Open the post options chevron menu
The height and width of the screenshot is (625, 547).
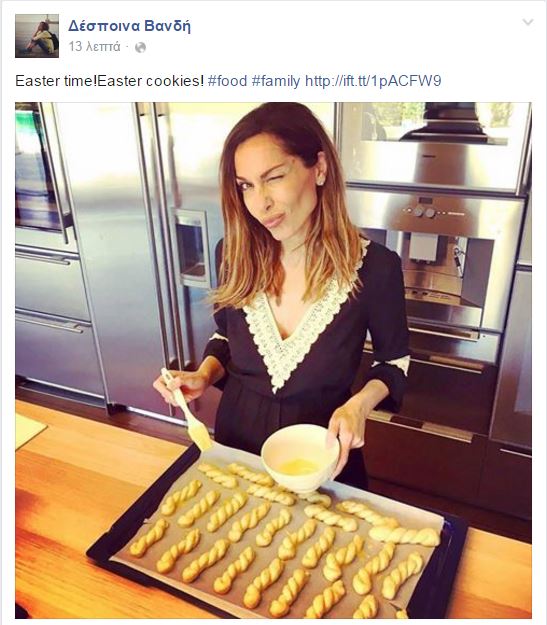[x=528, y=22]
